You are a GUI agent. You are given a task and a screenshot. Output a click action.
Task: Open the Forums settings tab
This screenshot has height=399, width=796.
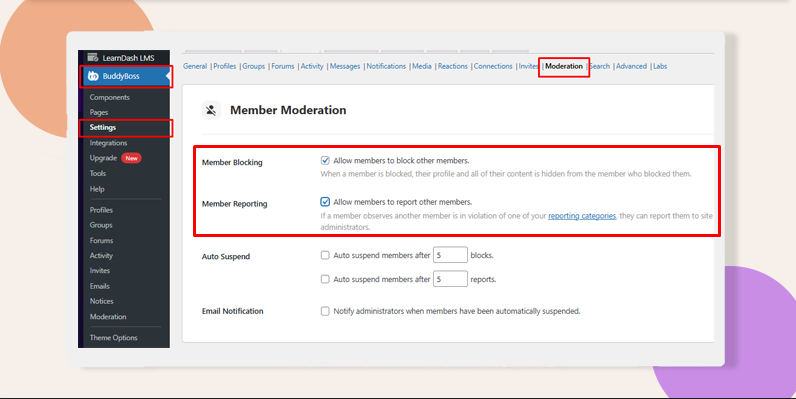click(283, 66)
